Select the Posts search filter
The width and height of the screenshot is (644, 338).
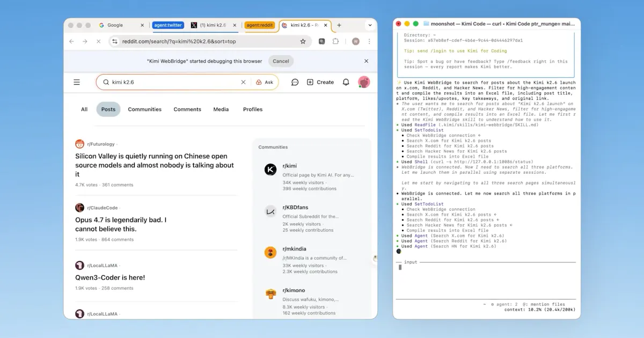tap(108, 109)
